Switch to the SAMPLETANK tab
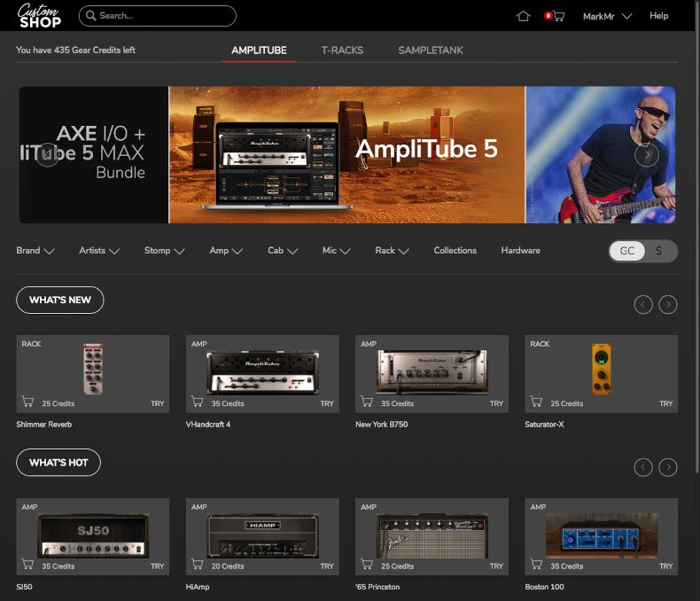700x601 pixels. pyautogui.click(x=431, y=51)
